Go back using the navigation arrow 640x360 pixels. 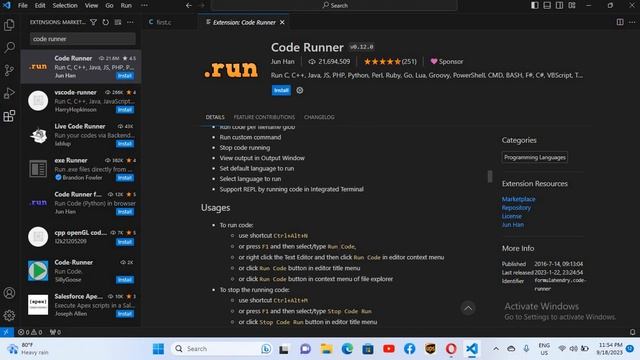[189, 5]
